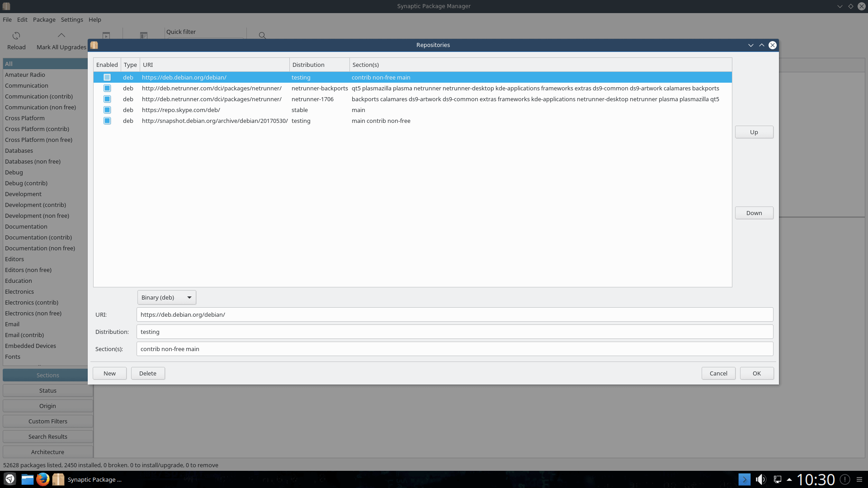Select the Electronics (non free) section
Image resolution: width=868 pixels, height=488 pixels.
(45, 313)
